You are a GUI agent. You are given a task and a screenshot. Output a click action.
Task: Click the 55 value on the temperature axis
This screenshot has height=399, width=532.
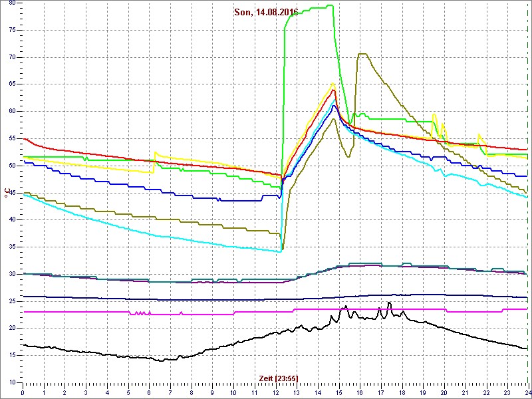pos(11,139)
